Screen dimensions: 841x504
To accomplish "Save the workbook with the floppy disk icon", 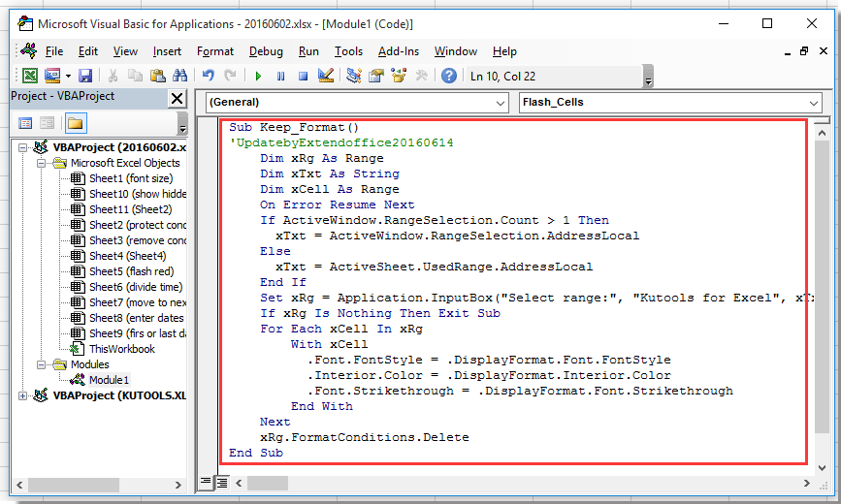I will point(85,76).
